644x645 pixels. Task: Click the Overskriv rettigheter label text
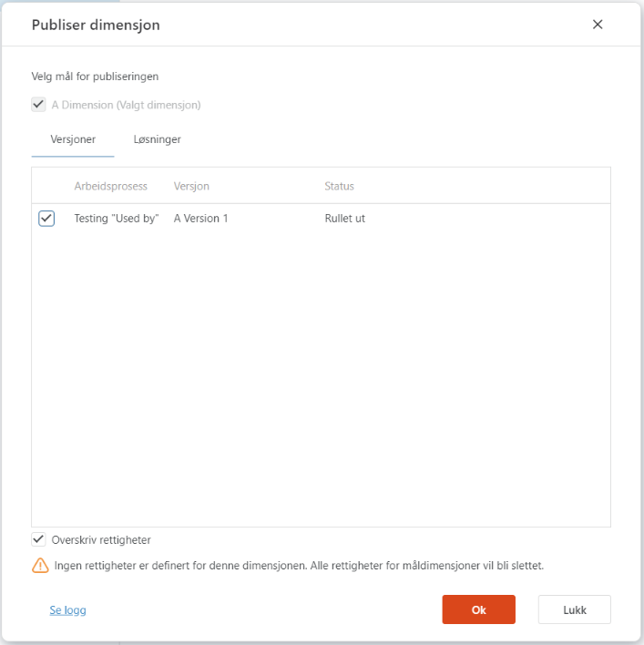pos(101,540)
